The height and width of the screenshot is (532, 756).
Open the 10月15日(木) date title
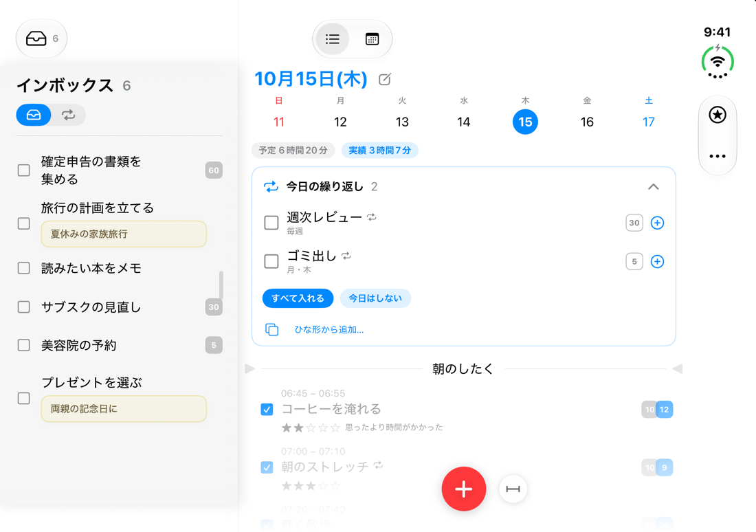pos(311,79)
